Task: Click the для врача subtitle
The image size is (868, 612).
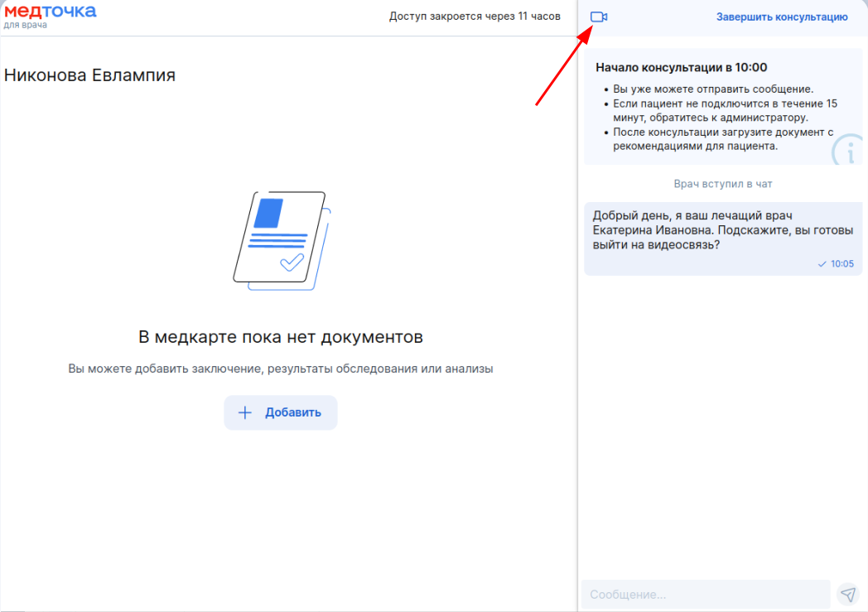Action: pos(26,25)
